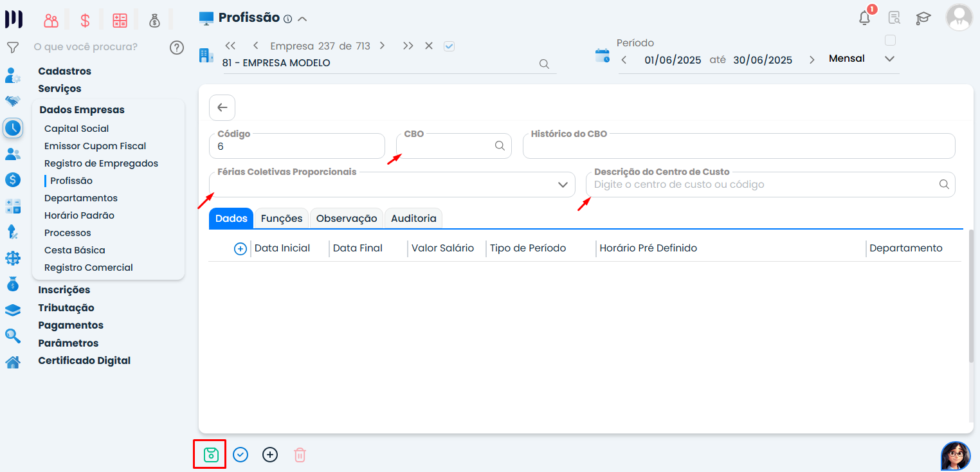
Task: Click the red trash delete icon
Action: 300,455
